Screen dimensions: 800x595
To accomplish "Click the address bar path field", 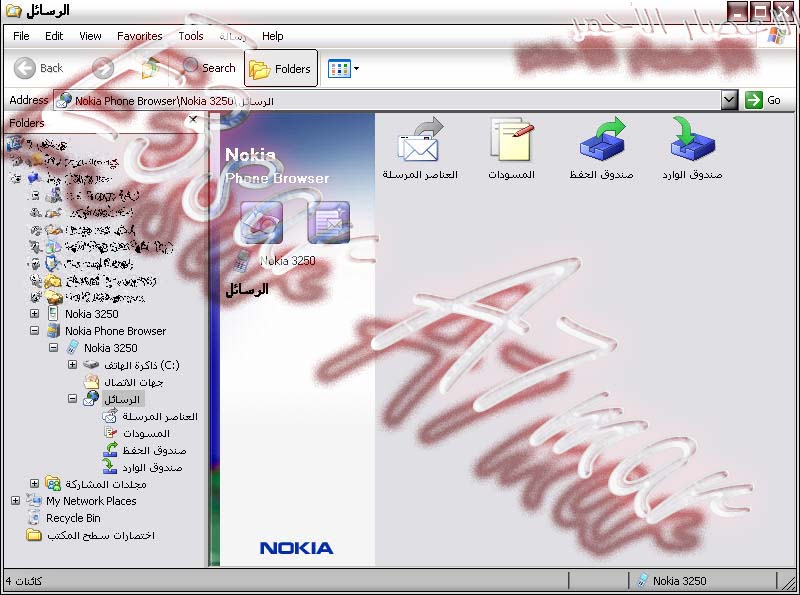I will (x=388, y=101).
